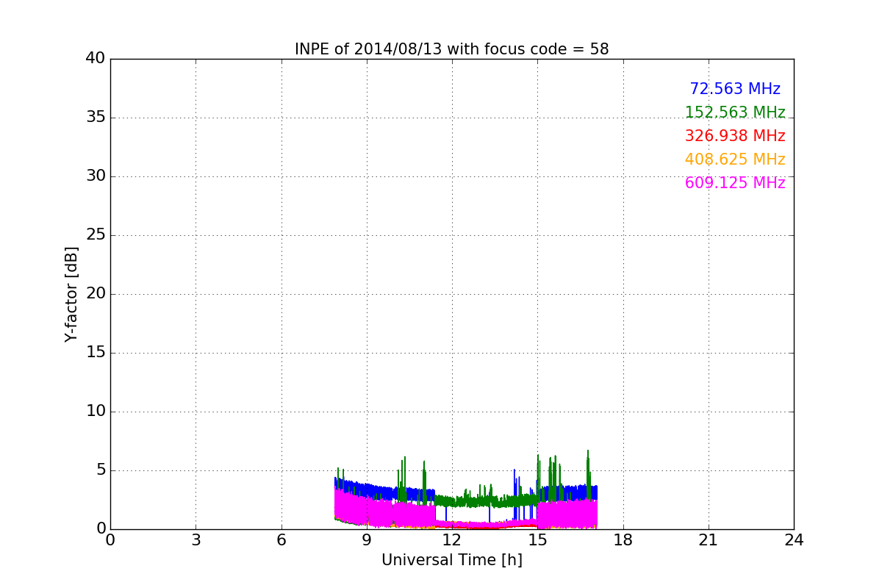This screenshot has width=882, height=588.
Task: Select the orange 408.625 MHz legend label
Action: point(735,159)
